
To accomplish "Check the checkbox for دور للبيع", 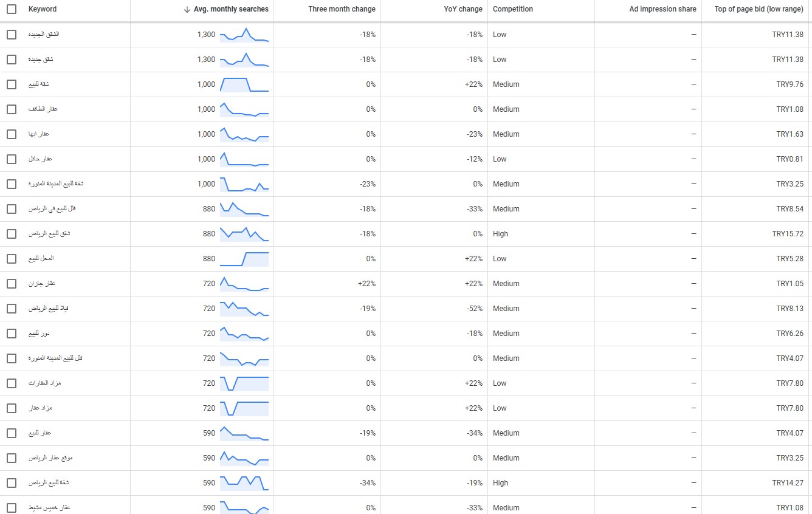I will coord(11,333).
